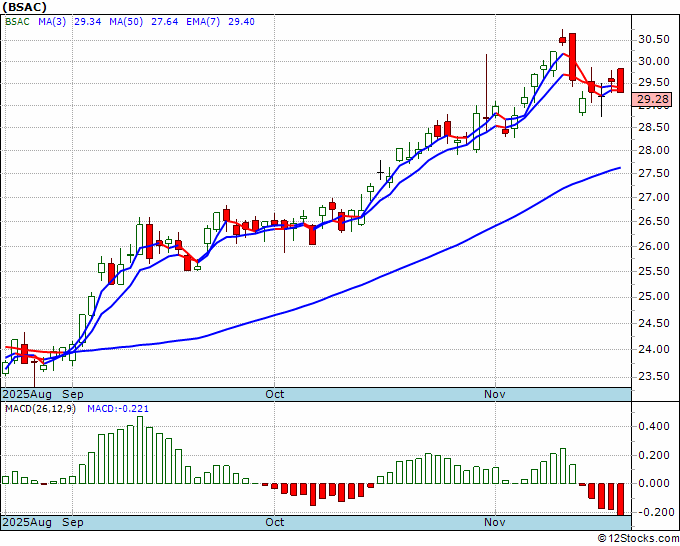Click the 24.50 price axis label
This screenshot has width=680, height=546.
654,323
